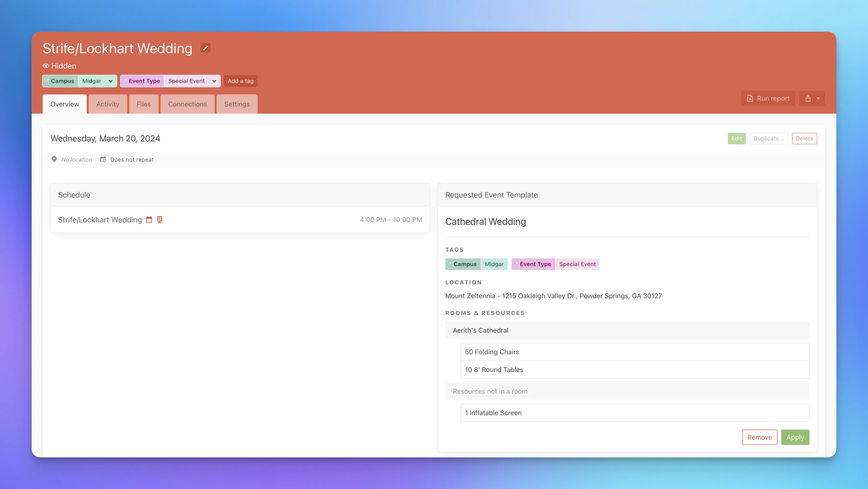Switch to the Activity tab
Image resolution: width=868 pixels, height=489 pixels.
(108, 104)
